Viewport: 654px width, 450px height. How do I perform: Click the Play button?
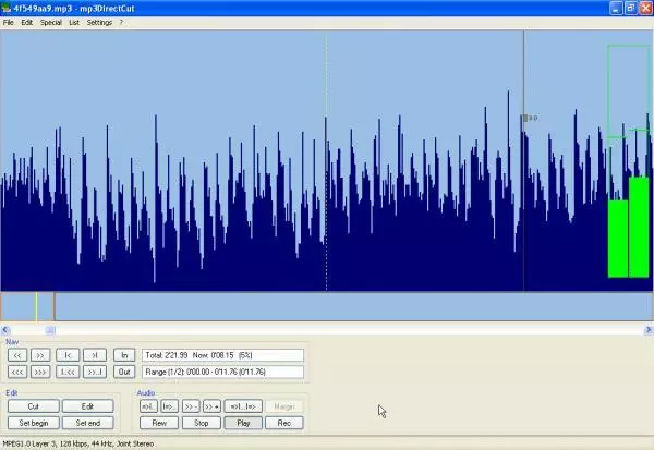pyautogui.click(x=243, y=423)
